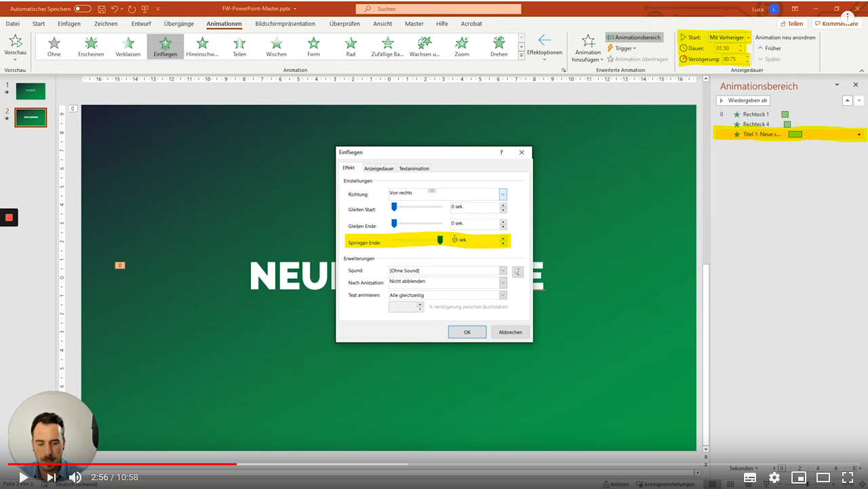Apply the Hineinschweben animation effect
This screenshot has height=489, width=868.
tap(202, 47)
